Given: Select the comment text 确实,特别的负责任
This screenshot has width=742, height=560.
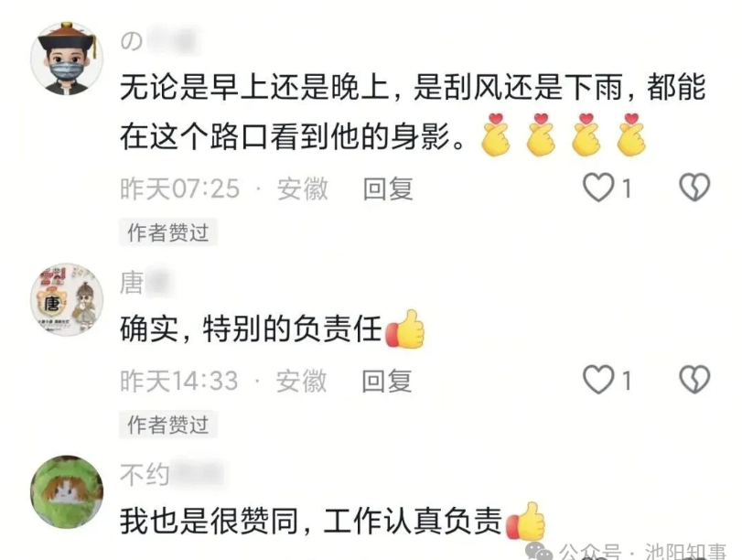Looking at the screenshot, I should (251, 329).
